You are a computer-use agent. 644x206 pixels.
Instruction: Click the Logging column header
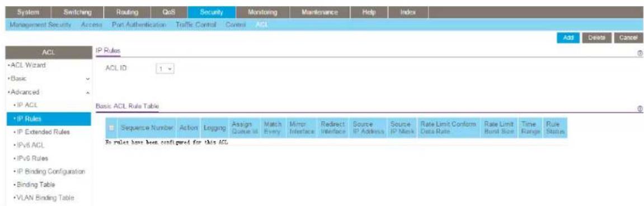point(215,128)
